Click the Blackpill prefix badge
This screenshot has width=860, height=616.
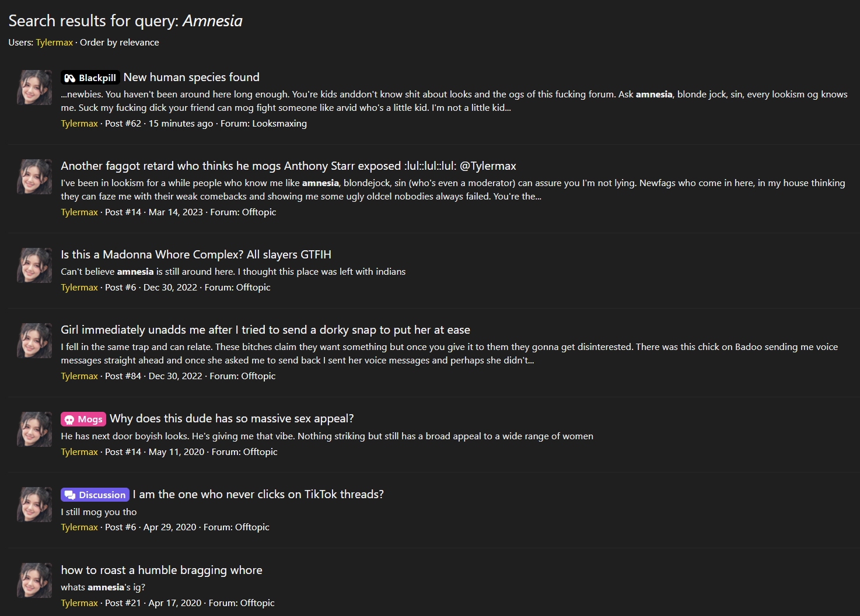(90, 78)
